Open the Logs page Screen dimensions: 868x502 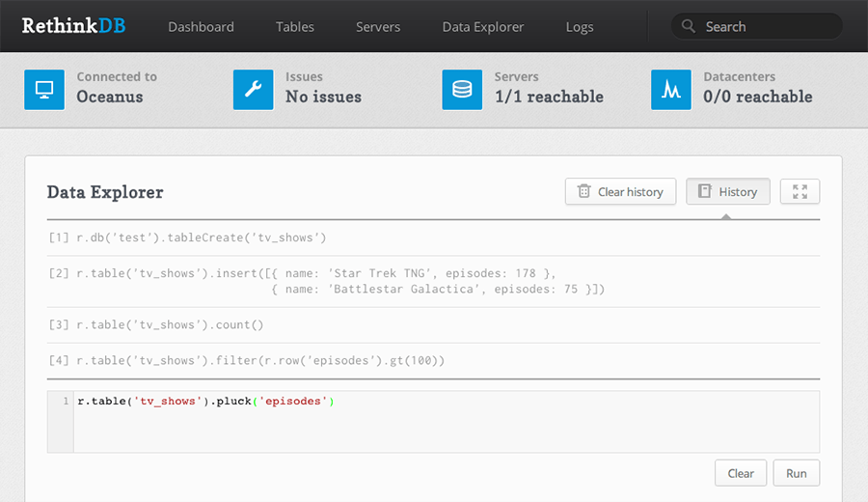[x=580, y=27]
